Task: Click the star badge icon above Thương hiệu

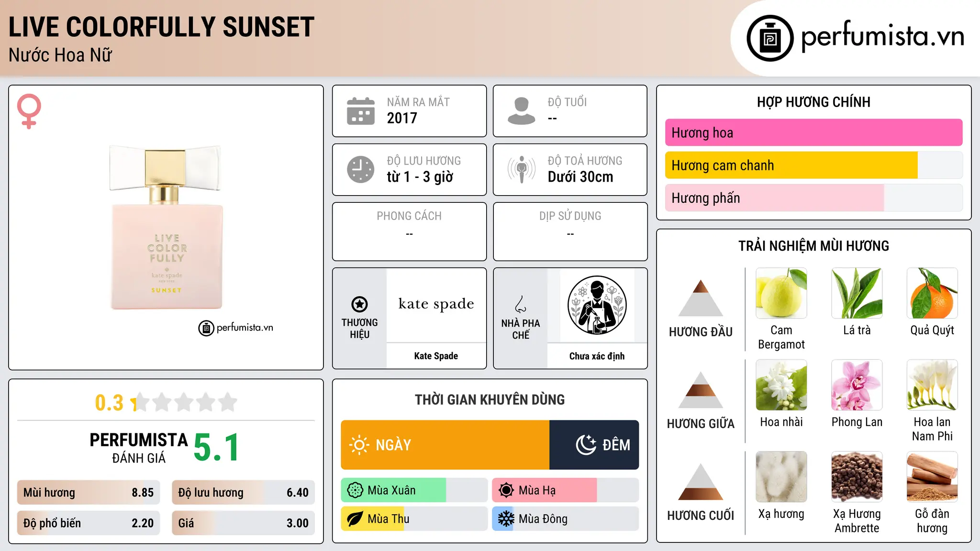Action: click(x=359, y=304)
